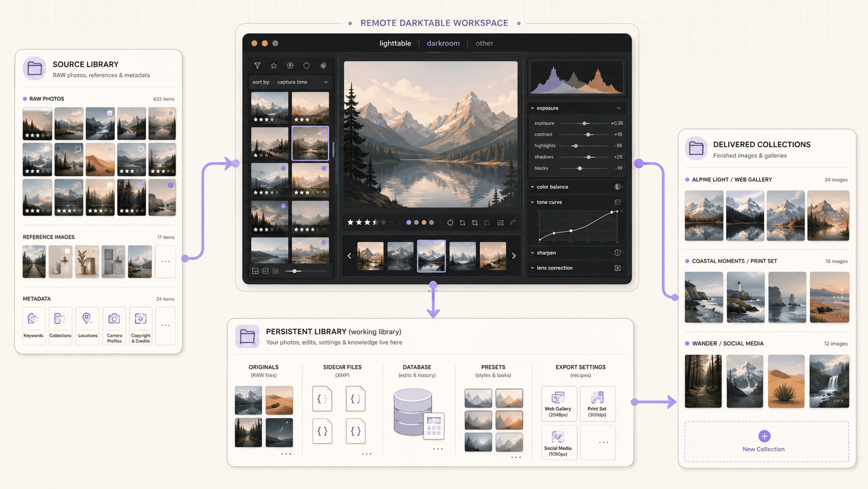868x489 pixels.
Task: Click the image frame icon in the darkroom toolbar
Action: tap(500, 222)
